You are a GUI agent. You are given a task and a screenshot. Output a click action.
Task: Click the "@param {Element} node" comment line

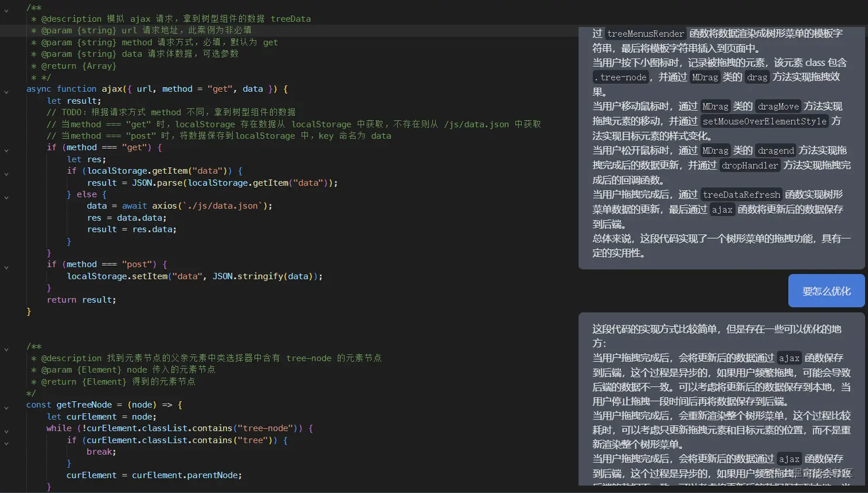point(123,370)
